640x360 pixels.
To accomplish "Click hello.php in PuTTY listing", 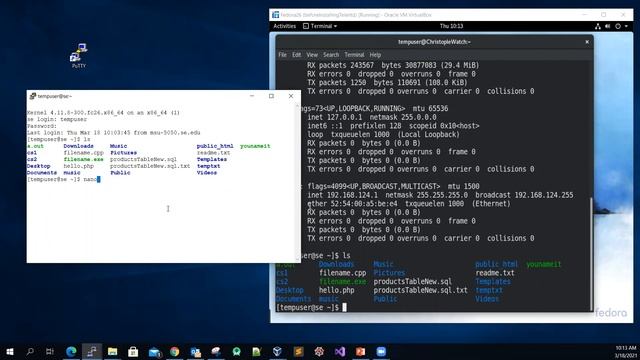I will (x=78, y=166).
